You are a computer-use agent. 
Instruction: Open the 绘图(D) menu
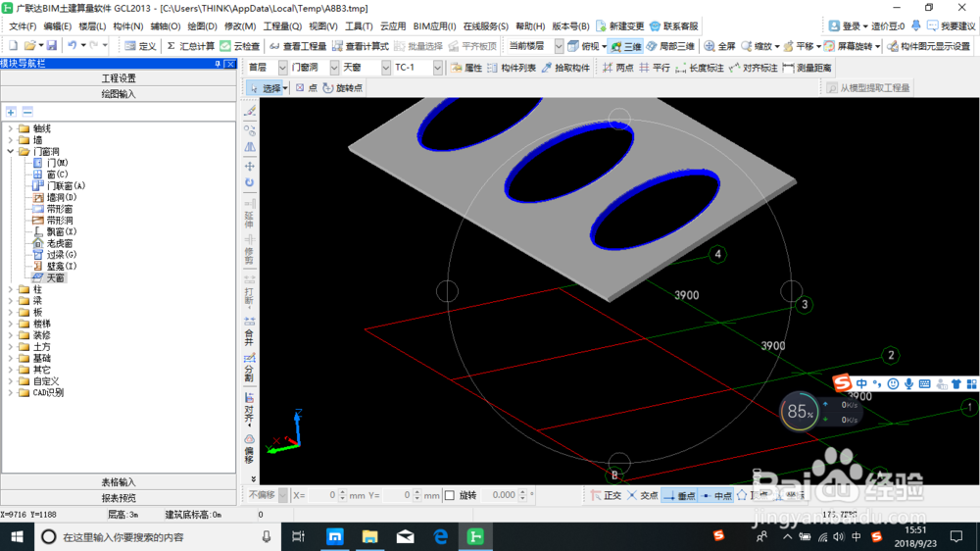[x=203, y=26]
